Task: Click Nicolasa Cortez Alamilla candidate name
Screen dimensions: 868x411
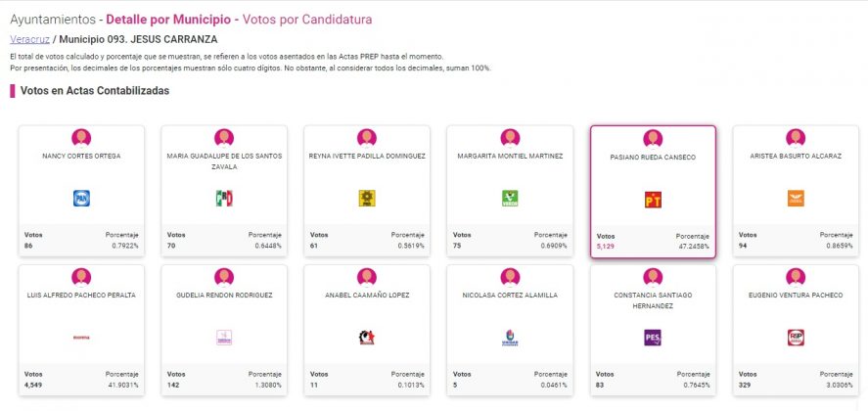Action: click(509, 295)
